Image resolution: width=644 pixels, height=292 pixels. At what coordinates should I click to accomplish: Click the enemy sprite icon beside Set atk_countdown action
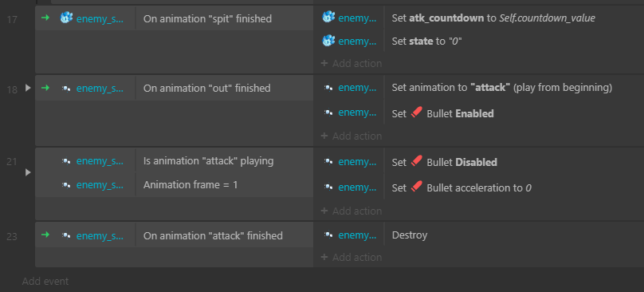point(328,18)
